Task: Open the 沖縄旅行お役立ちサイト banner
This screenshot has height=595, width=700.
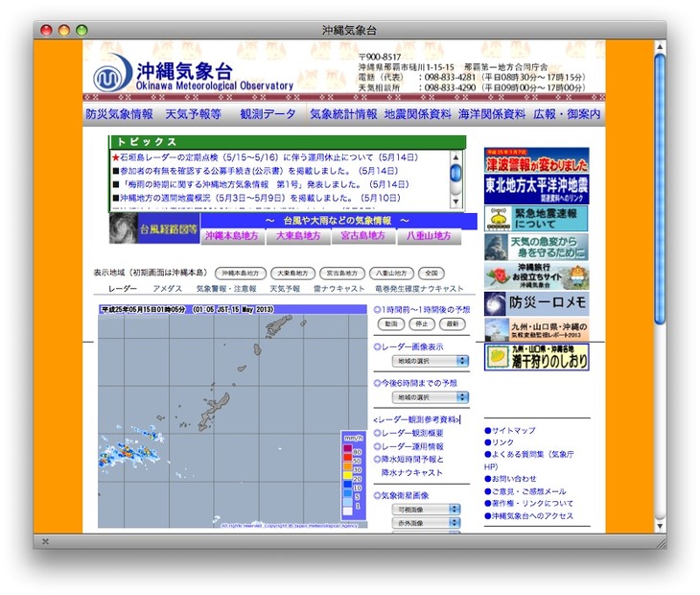Action: coord(537,275)
